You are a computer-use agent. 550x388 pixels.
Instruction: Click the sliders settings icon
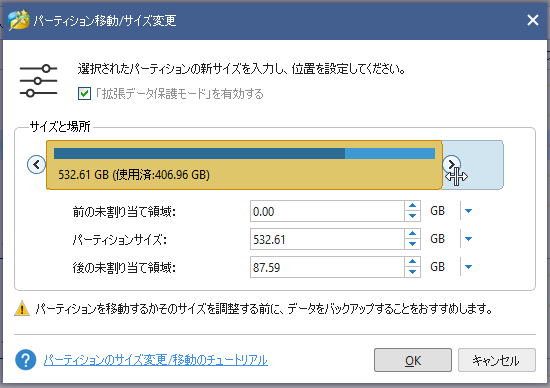tap(38, 81)
